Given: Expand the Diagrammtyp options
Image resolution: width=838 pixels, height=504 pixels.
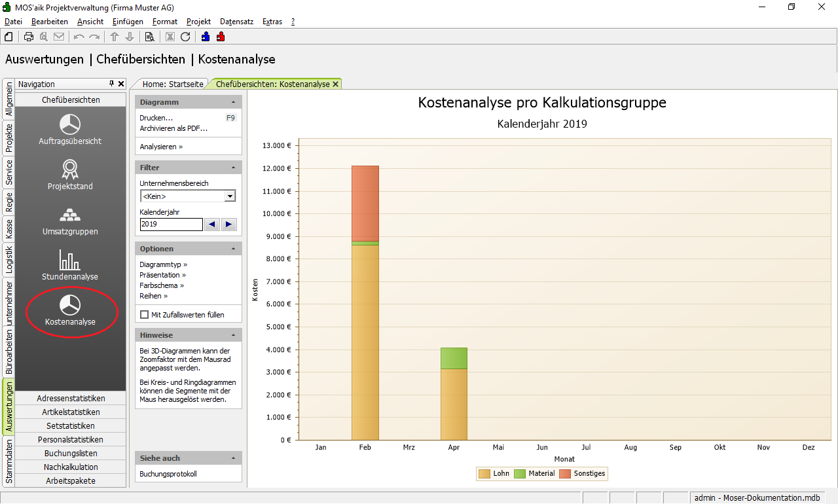Looking at the screenshot, I should 164,264.
